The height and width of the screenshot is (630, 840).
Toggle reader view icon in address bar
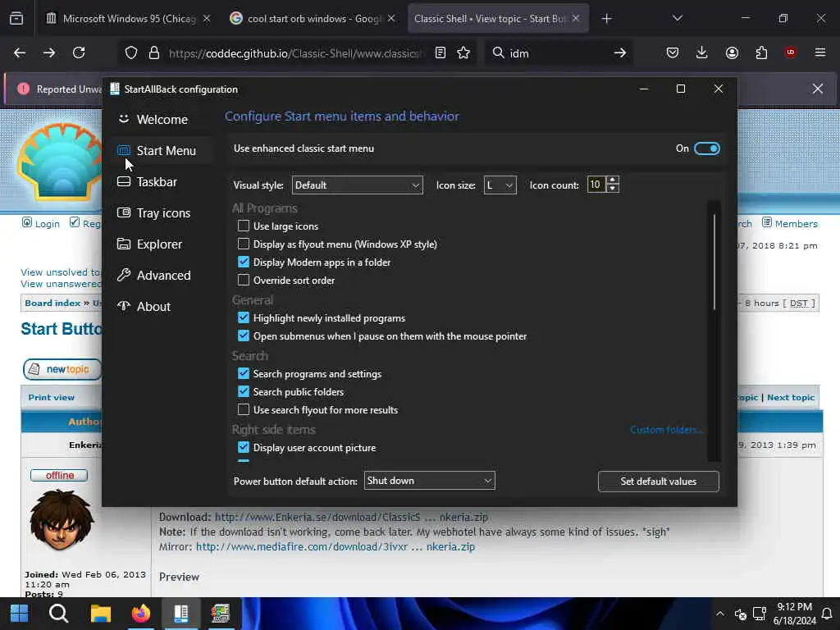click(441, 52)
